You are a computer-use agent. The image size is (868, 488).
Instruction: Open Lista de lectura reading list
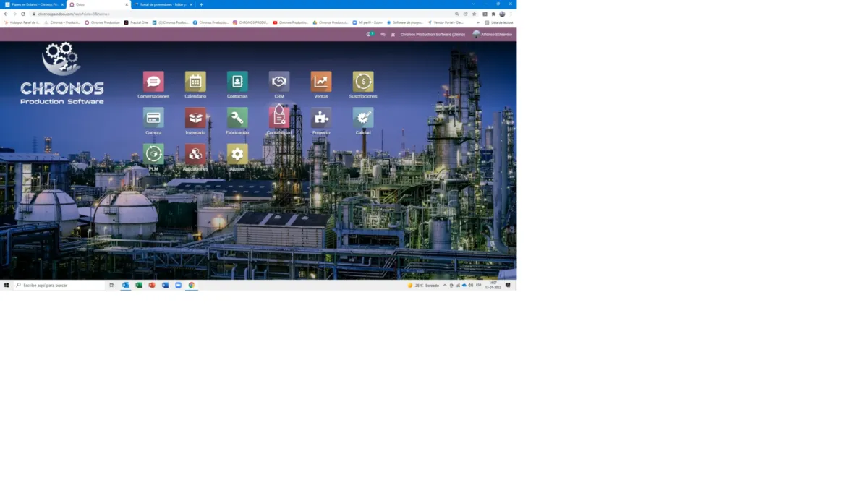(x=499, y=22)
